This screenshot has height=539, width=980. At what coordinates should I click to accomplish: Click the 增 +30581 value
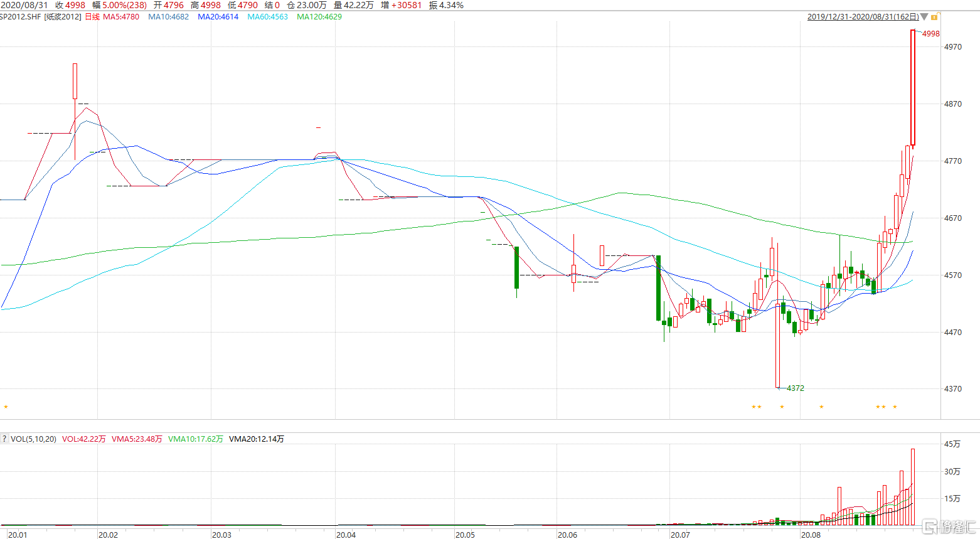click(x=402, y=5)
